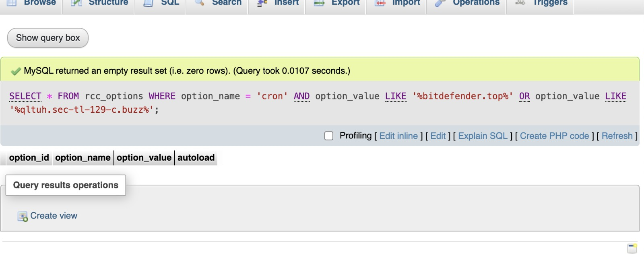Switch to the Search tab

point(226,3)
